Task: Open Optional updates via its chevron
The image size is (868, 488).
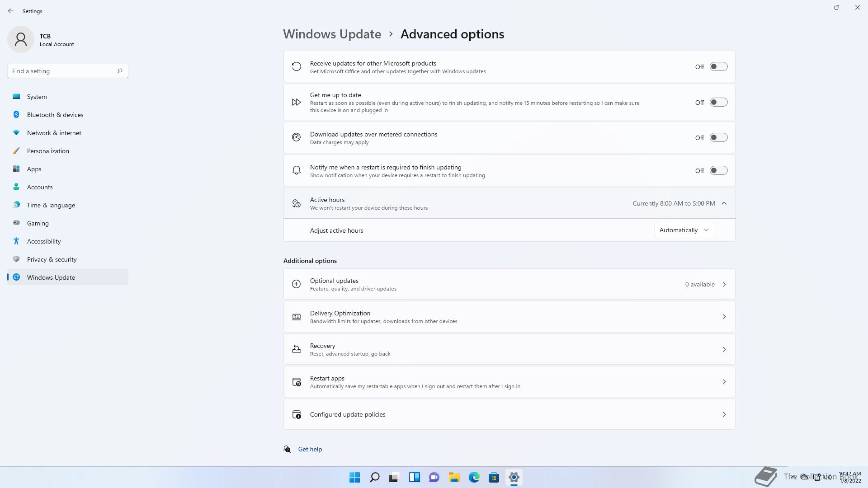Action: tap(724, 284)
